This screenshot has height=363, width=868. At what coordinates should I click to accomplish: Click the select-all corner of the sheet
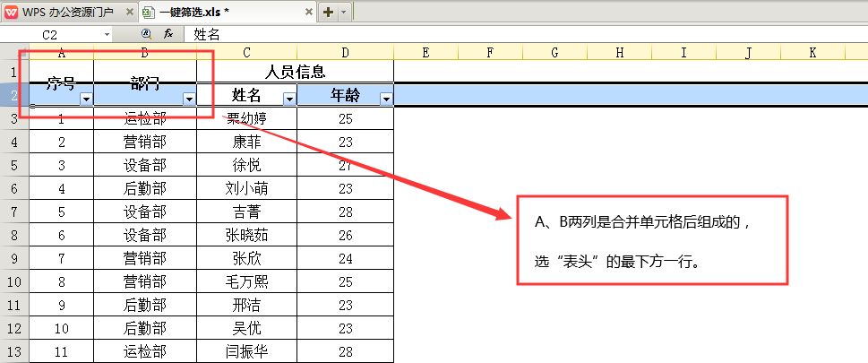(x=14, y=52)
